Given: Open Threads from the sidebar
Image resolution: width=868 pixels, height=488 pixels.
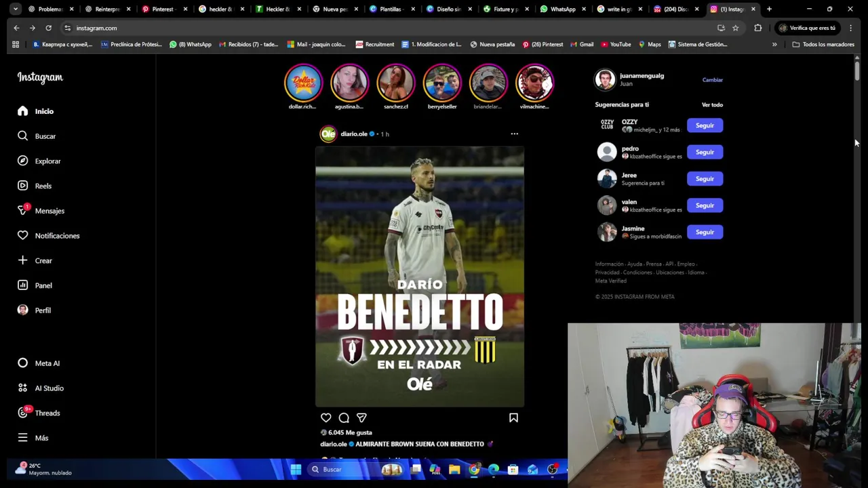Looking at the screenshot, I should [39, 413].
